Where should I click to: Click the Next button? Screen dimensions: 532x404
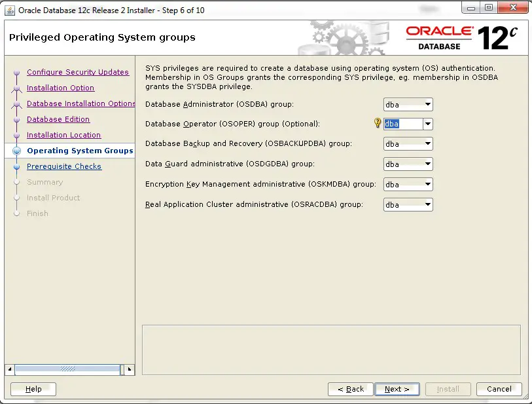397,389
